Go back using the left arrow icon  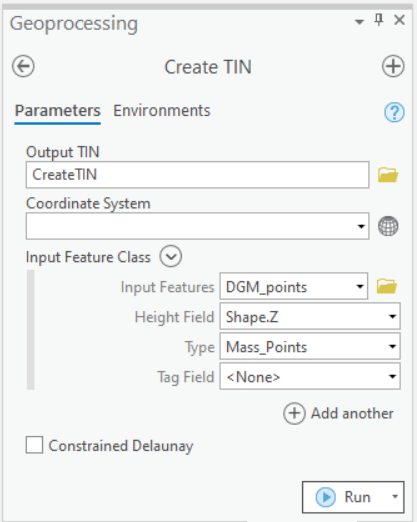click(x=23, y=66)
